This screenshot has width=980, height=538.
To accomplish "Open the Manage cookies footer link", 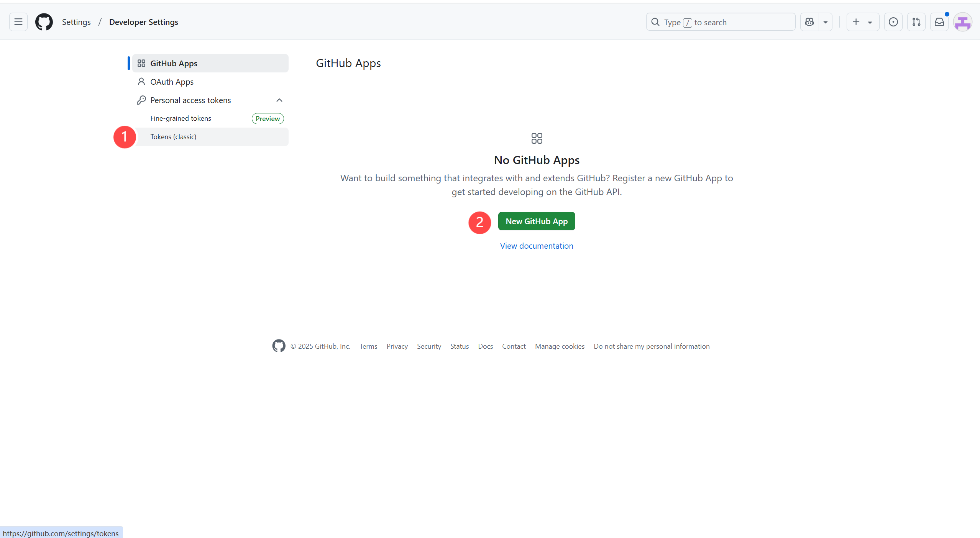I will pyautogui.click(x=560, y=346).
